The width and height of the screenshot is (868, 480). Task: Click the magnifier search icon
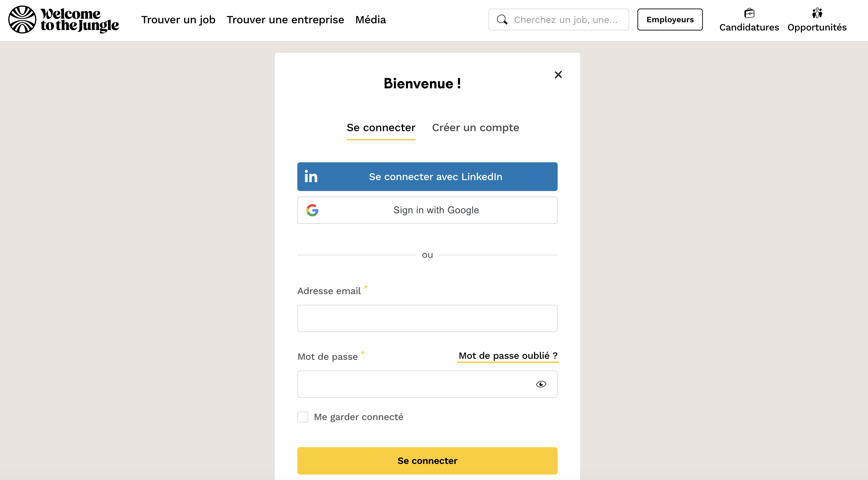(502, 20)
